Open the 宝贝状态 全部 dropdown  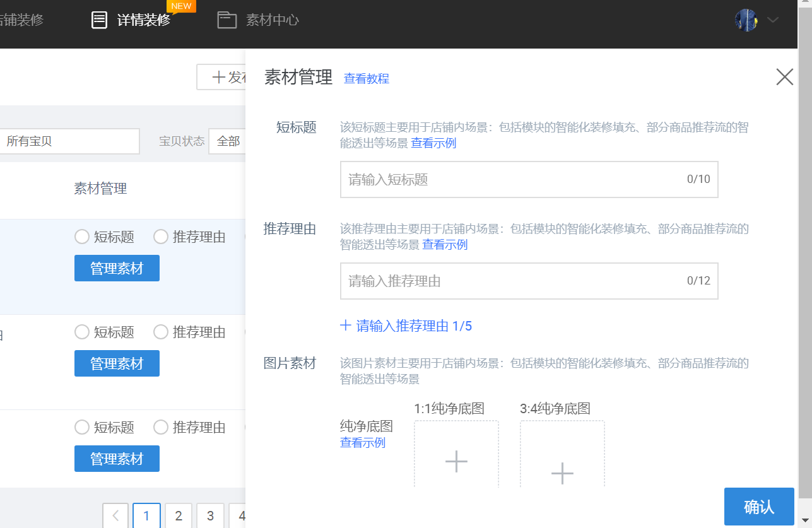[228, 141]
